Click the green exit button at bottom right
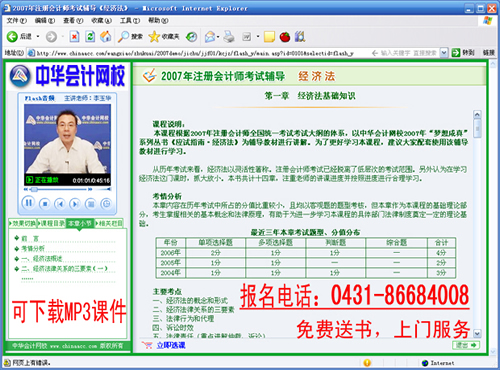 coord(466,345)
